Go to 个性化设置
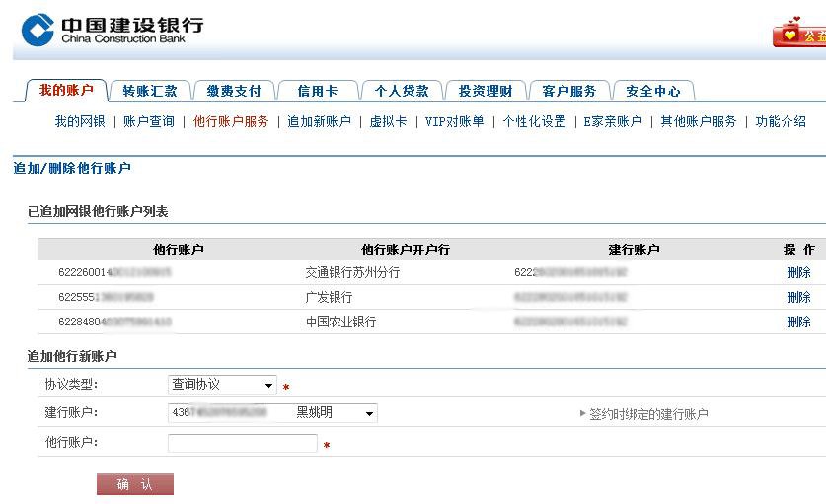The height and width of the screenshot is (504, 826). (x=535, y=121)
